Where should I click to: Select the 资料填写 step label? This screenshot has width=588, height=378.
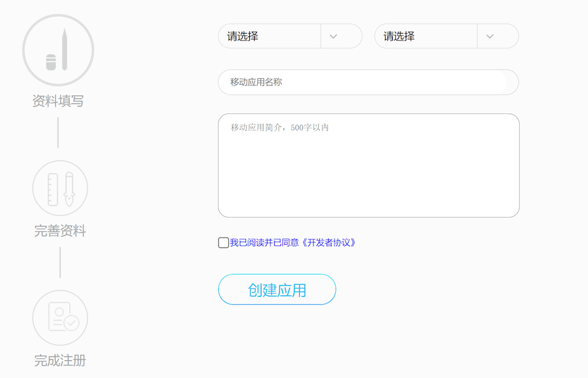coord(58,101)
